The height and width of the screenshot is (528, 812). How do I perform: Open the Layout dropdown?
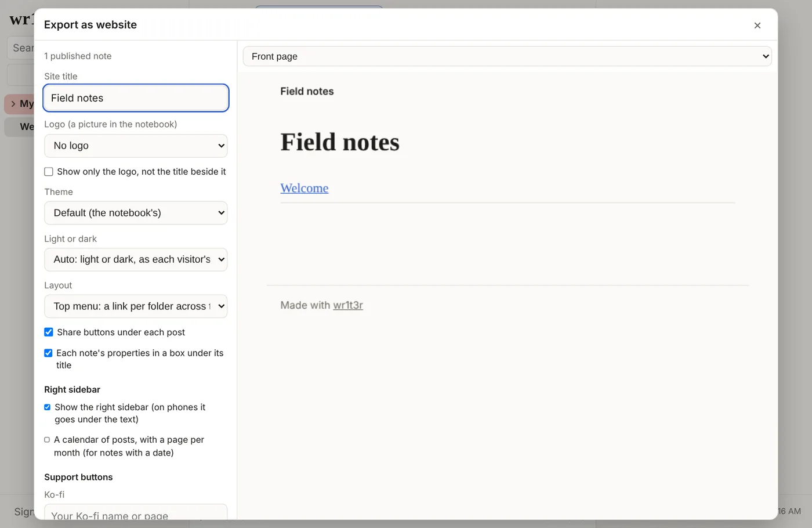(x=136, y=306)
